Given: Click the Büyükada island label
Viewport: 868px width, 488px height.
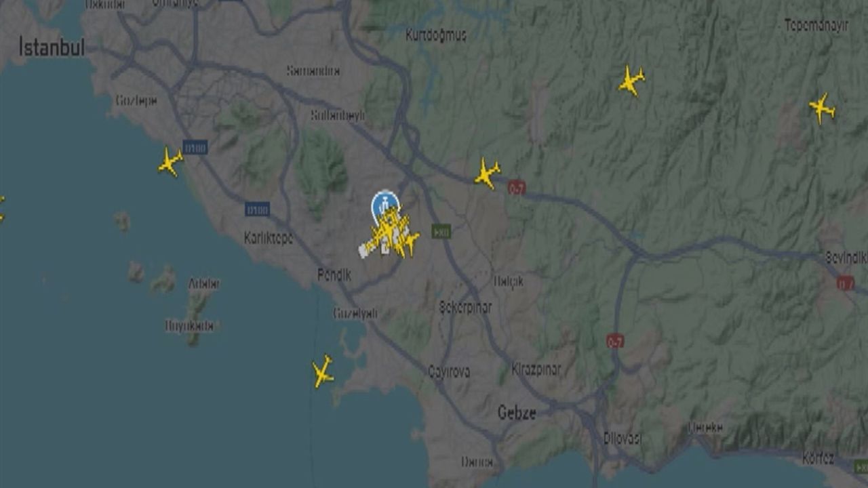Looking at the screenshot, I should [190, 326].
